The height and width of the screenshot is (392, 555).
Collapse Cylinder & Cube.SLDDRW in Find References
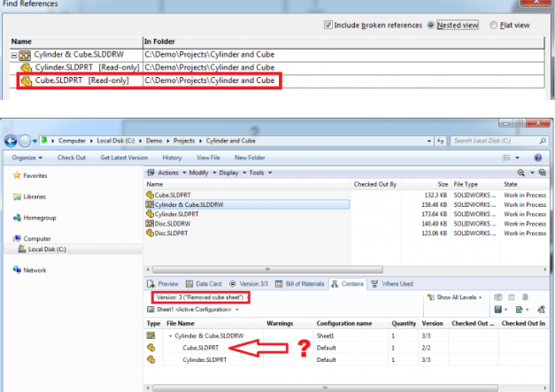click(15, 55)
